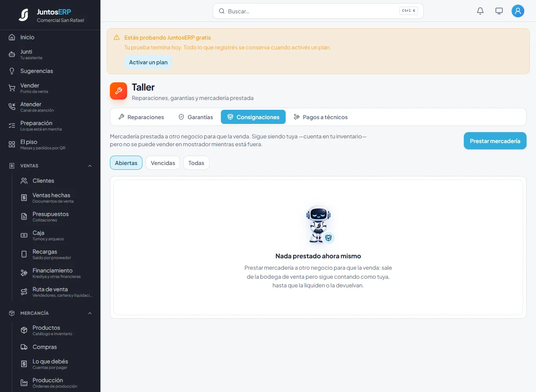Click the Vender shopping cart icon
The image size is (536, 392).
tap(12, 88)
